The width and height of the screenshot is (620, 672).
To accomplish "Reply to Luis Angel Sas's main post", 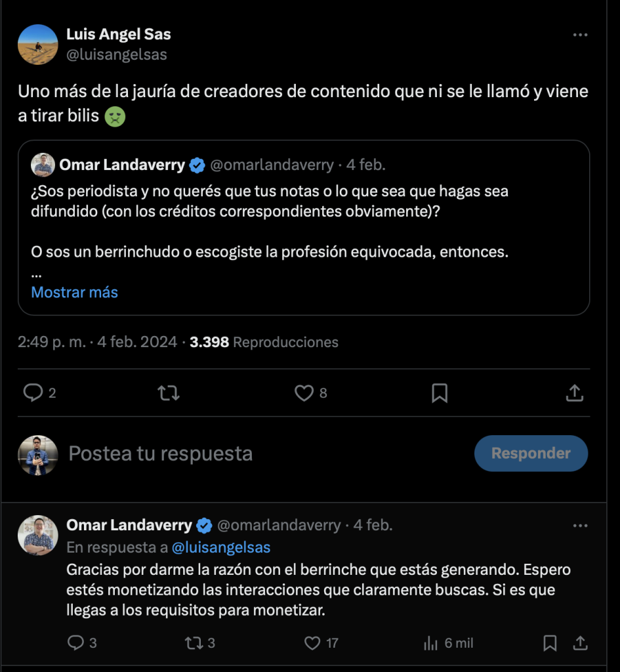I will [x=33, y=393].
